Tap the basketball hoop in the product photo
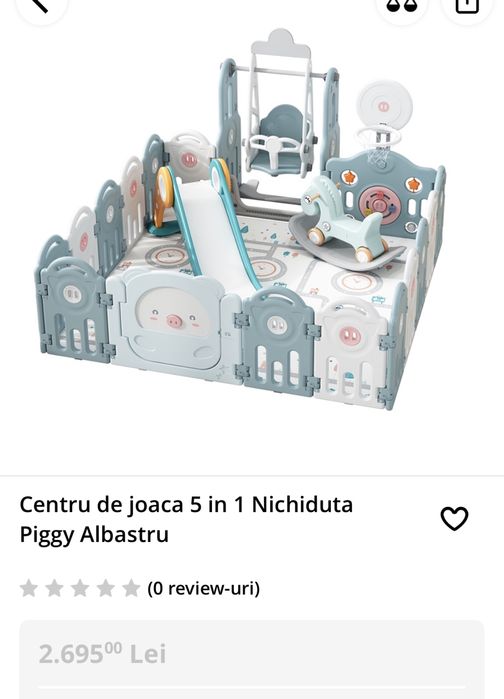The image size is (504, 699). point(382,123)
